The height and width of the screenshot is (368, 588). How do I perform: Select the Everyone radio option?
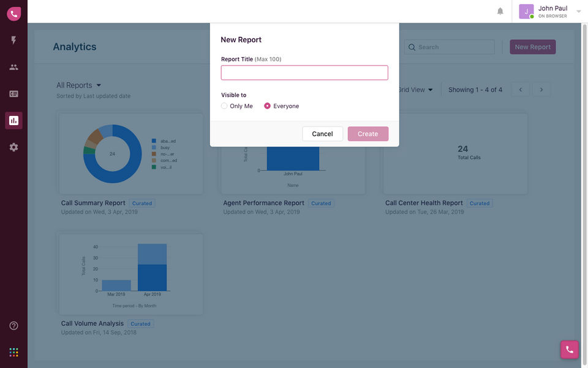pos(268,106)
